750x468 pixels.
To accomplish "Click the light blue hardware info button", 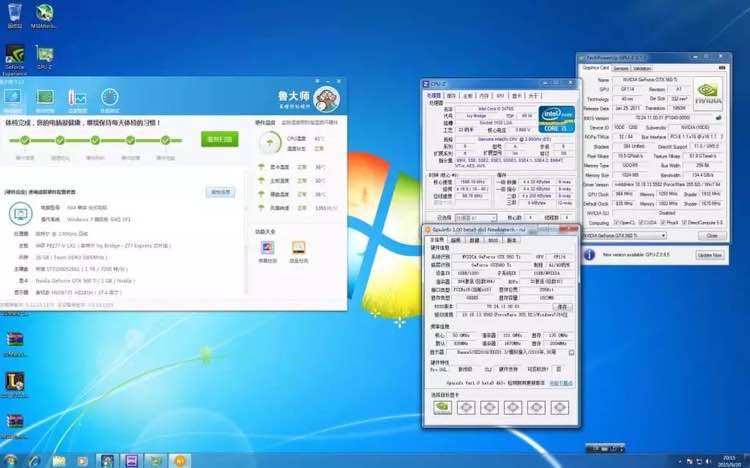I will (221, 192).
